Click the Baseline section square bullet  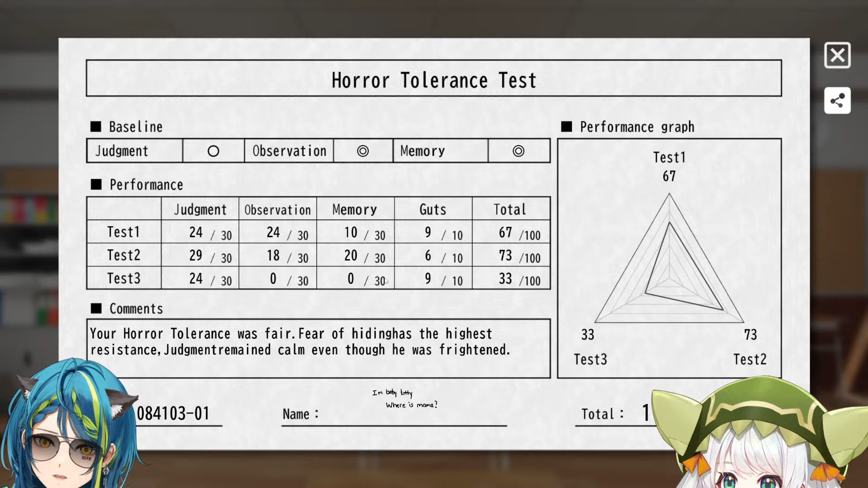point(96,127)
